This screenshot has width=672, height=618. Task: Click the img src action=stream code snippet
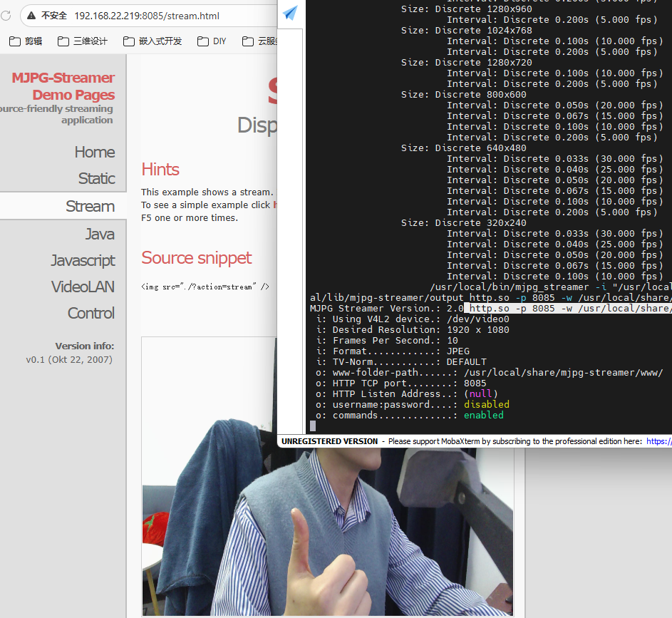click(x=205, y=287)
